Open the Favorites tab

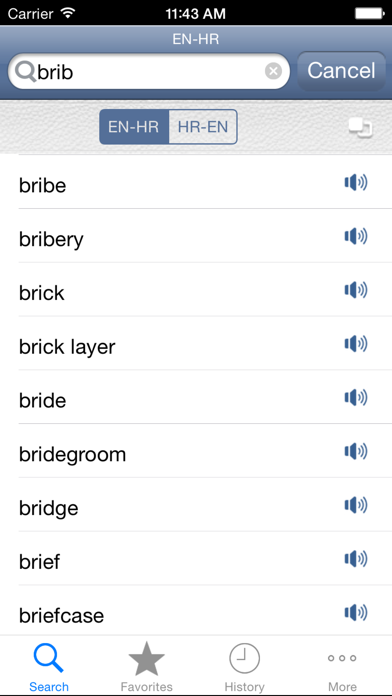[x=147, y=666]
